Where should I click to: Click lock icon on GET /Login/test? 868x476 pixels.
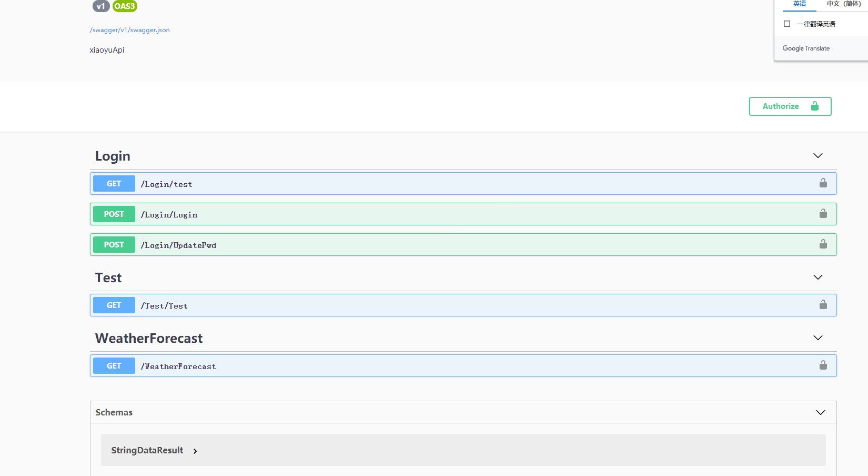(x=823, y=183)
